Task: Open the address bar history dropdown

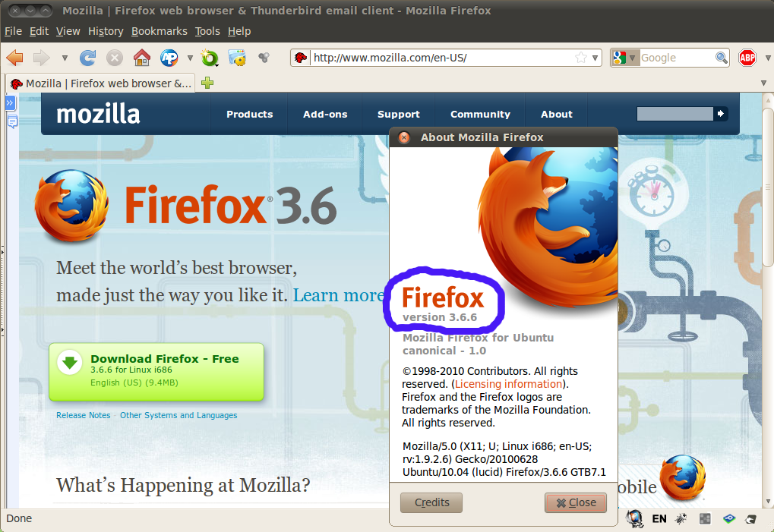Action: (x=596, y=58)
